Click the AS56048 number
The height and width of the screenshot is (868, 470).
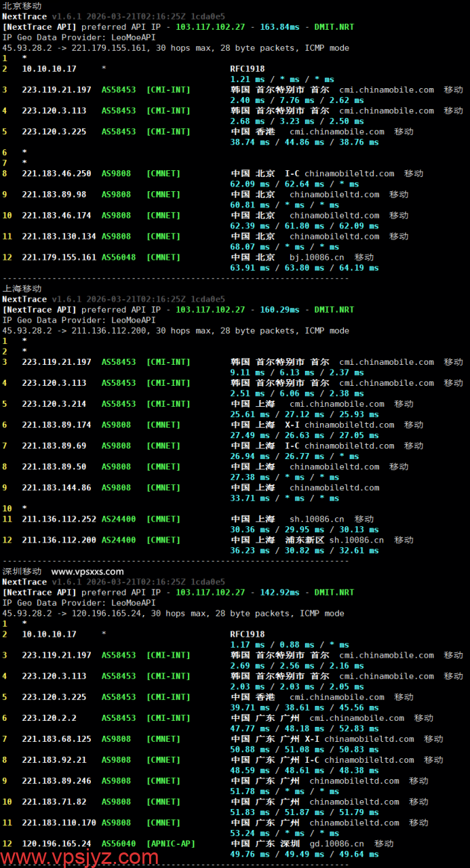pyautogui.click(x=119, y=258)
